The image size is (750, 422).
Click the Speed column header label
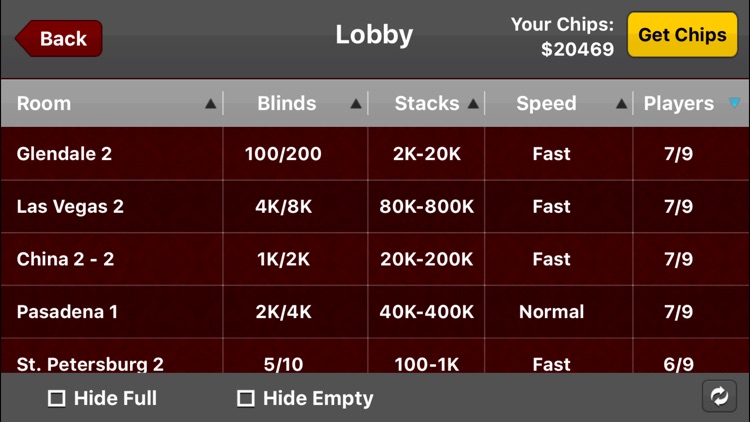pyautogui.click(x=546, y=104)
